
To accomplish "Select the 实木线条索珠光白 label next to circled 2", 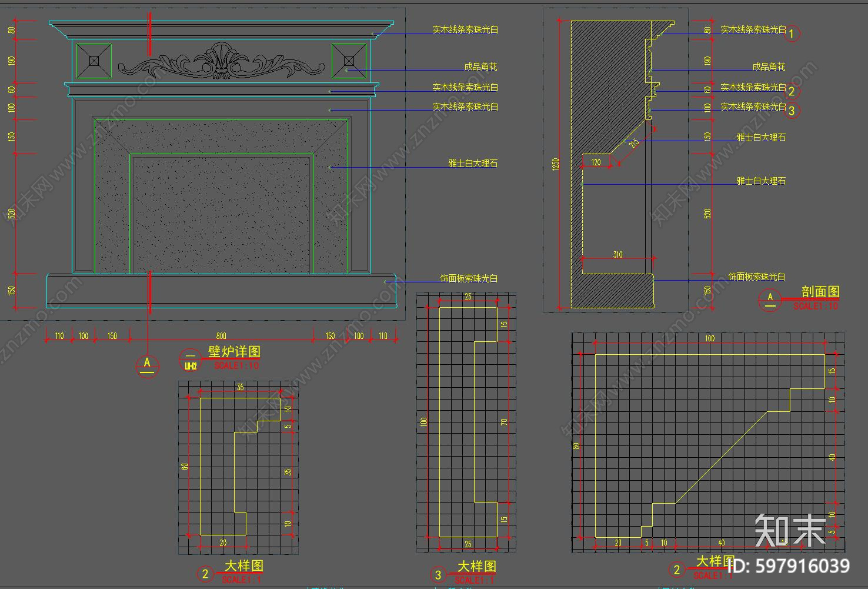I will click(x=753, y=87).
